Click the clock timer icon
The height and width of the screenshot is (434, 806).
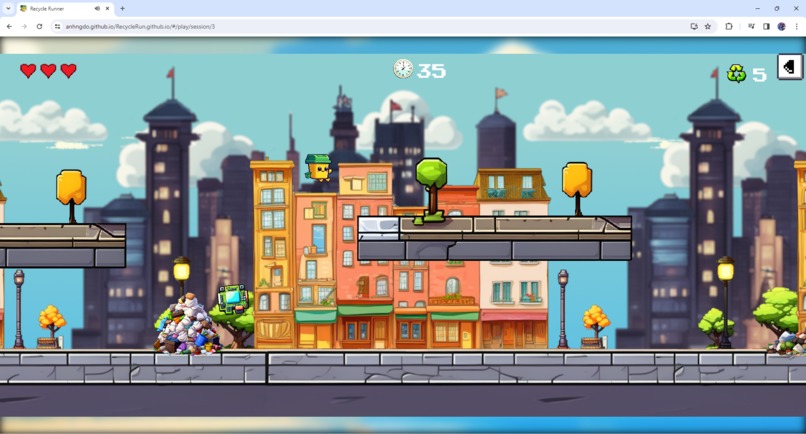pos(403,68)
